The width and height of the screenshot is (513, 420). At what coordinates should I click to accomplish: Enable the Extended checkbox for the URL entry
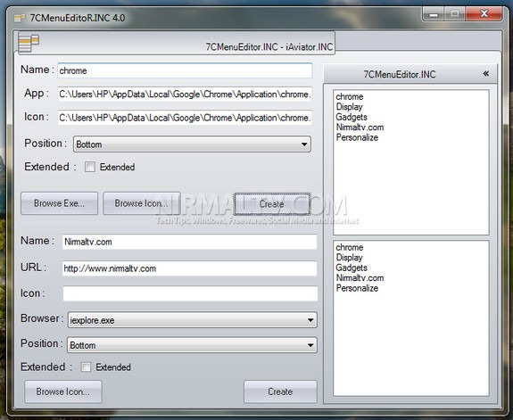click(x=86, y=367)
